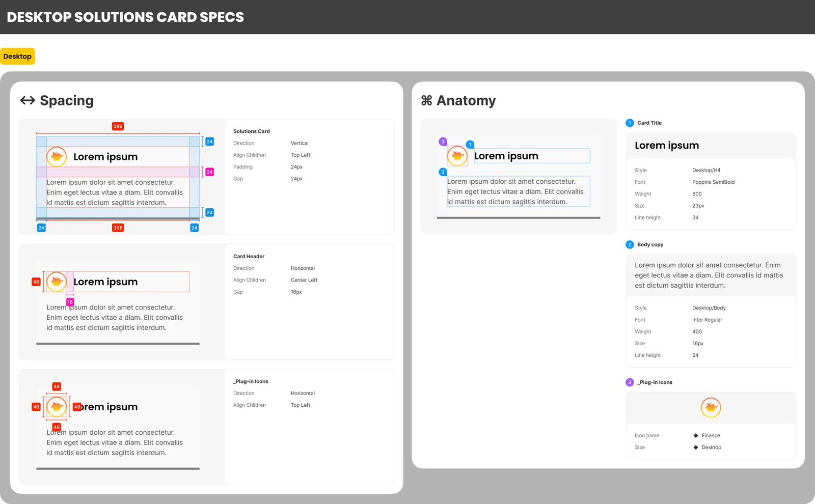Click the 400 weight value
Viewport: 815px width, 504px height.
tap(697, 331)
